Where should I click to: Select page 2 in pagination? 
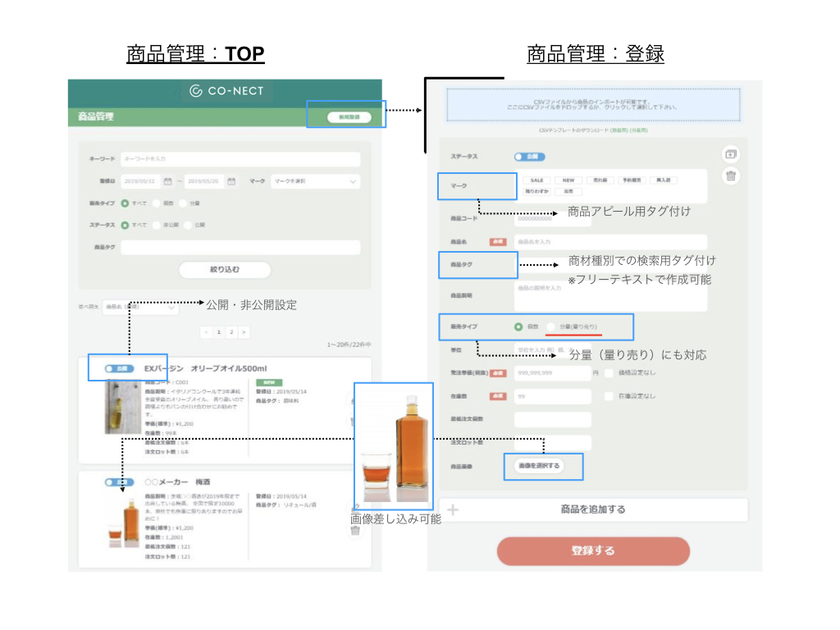(231, 332)
